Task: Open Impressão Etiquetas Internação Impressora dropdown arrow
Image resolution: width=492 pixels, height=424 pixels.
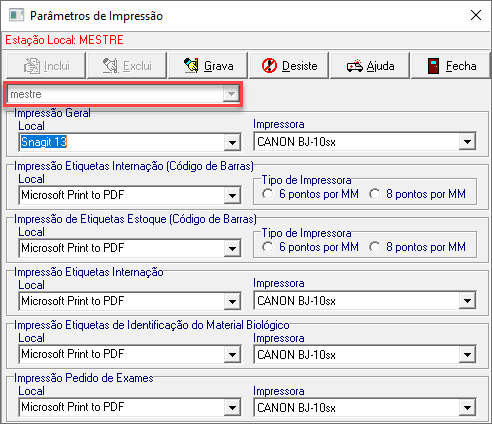Action: [x=467, y=301]
